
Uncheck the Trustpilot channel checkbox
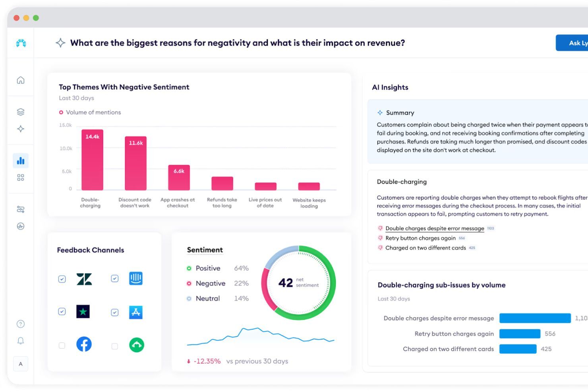click(62, 311)
